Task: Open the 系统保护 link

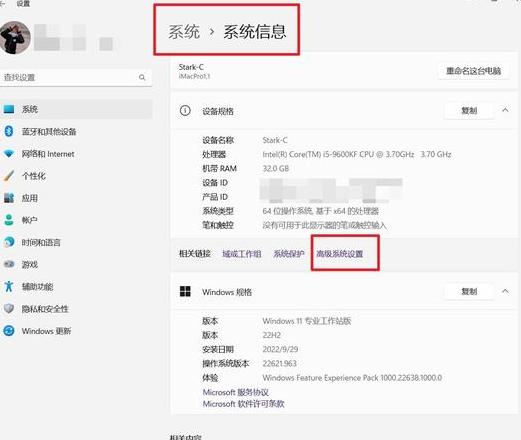Action: (289, 254)
